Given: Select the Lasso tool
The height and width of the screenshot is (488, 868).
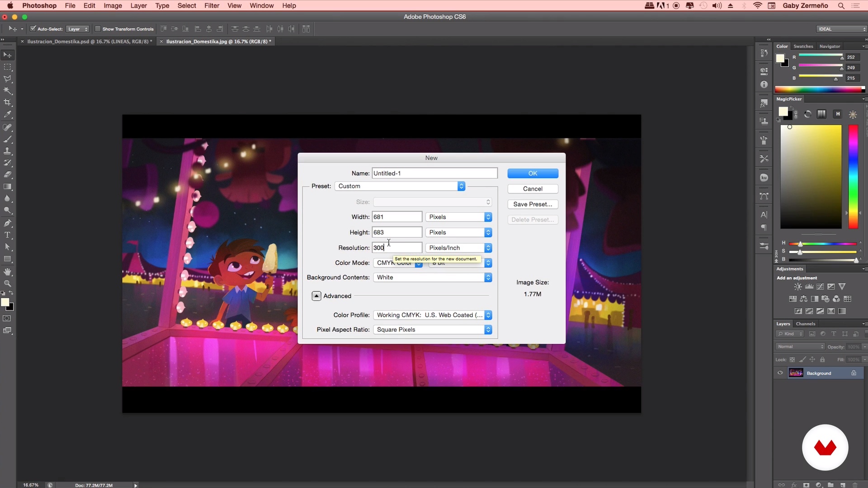Looking at the screenshot, I should [8, 79].
